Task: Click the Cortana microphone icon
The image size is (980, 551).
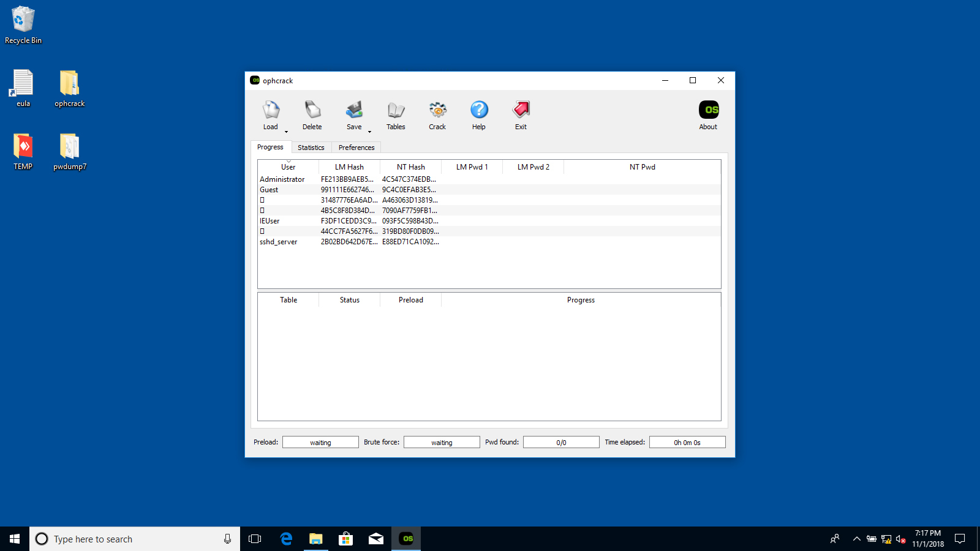Action: [x=227, y=539]
